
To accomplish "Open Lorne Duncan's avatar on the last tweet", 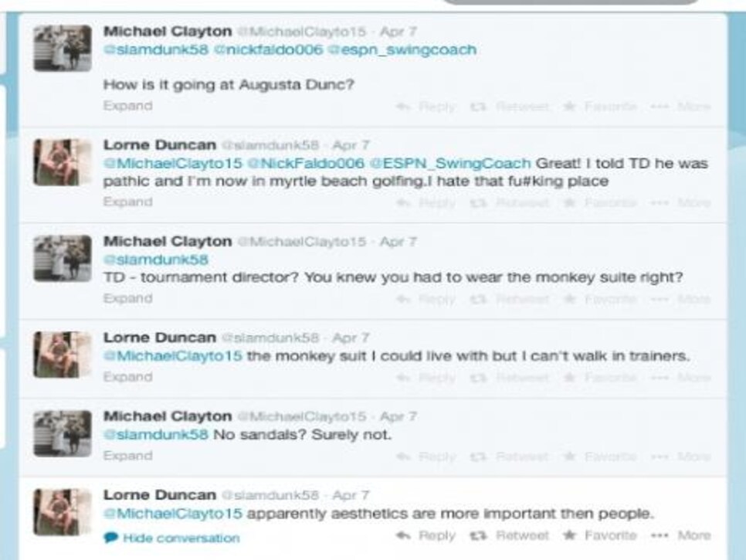I will [63, 512].
